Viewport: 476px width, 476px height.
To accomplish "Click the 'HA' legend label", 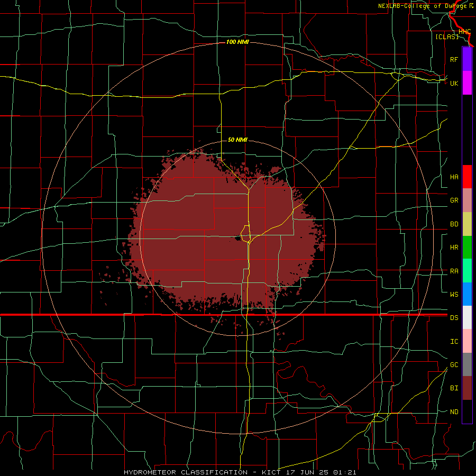I will (454, 177).
